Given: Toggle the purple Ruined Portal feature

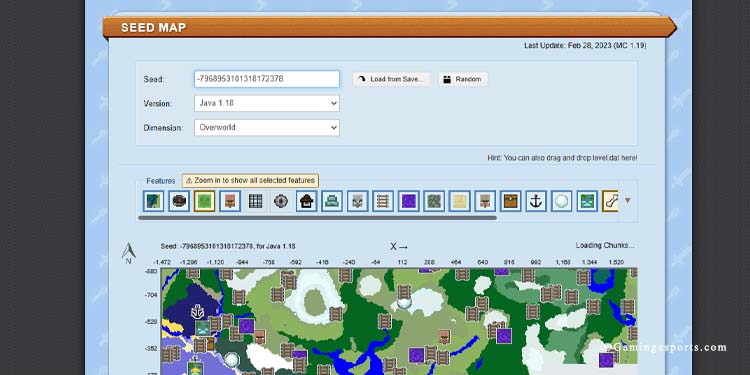Looking at the screenshot, I should click(x=408, y=201).
